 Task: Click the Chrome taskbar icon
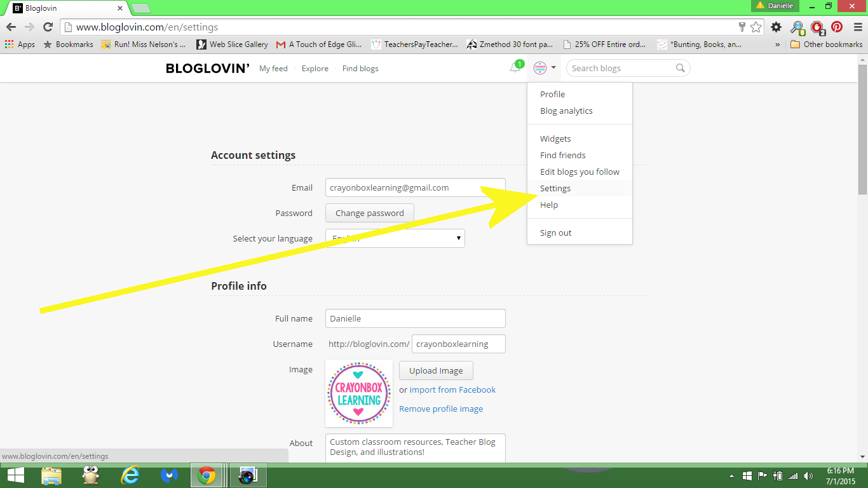207,475
